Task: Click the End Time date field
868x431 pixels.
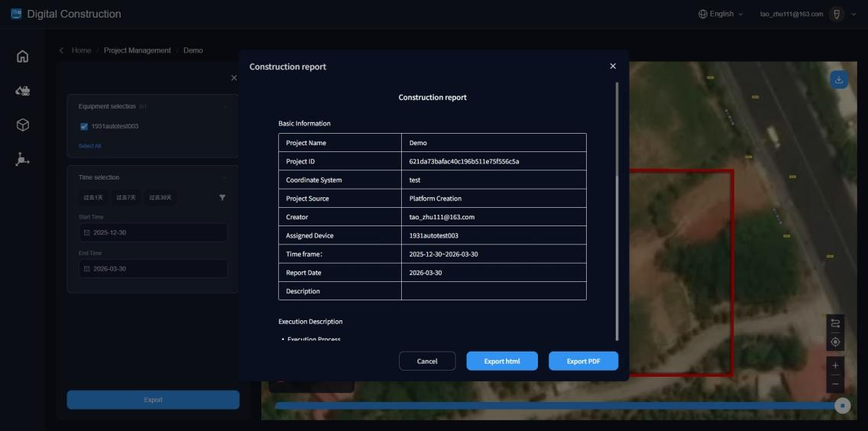Action: (x=153, y=269)
